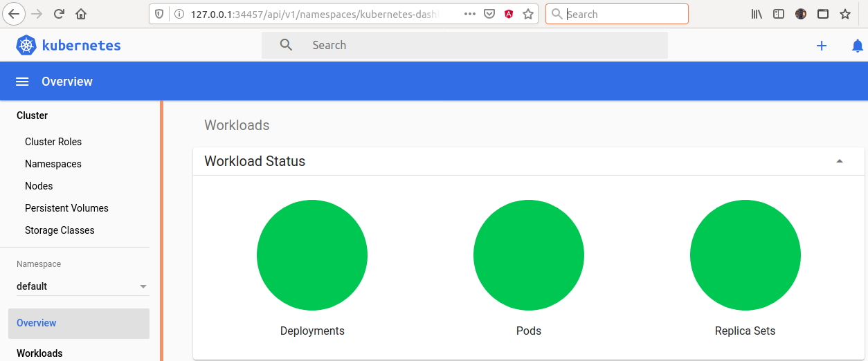The height and width of the screenshot is (361, 868).
Task: Click the Pods green status circle
Action: (x=529, y=255)
